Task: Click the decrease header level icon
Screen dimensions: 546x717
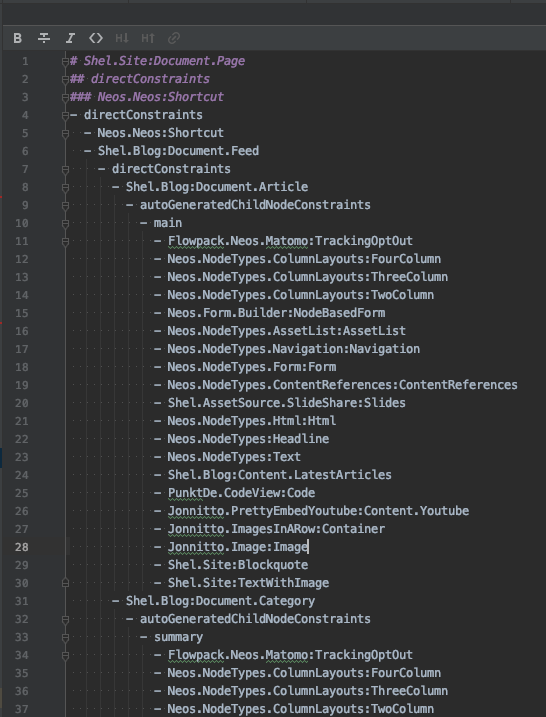Action: tap(122, 38)
